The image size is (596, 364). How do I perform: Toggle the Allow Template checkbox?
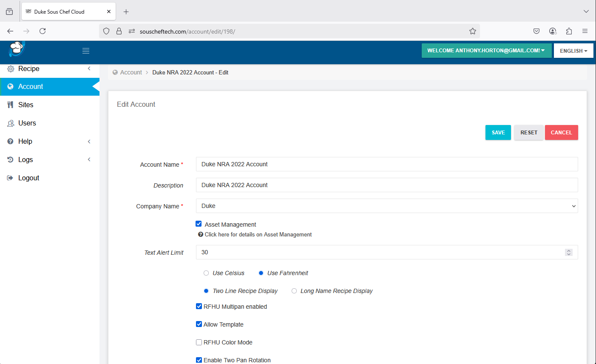[199, 324]
